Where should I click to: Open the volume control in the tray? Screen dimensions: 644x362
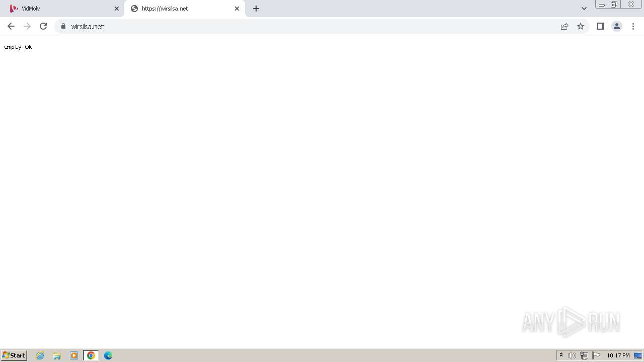[x=572, y=355]
